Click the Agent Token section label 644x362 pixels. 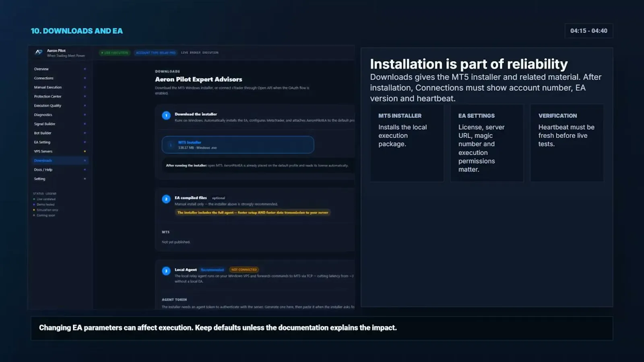(174, 300)
